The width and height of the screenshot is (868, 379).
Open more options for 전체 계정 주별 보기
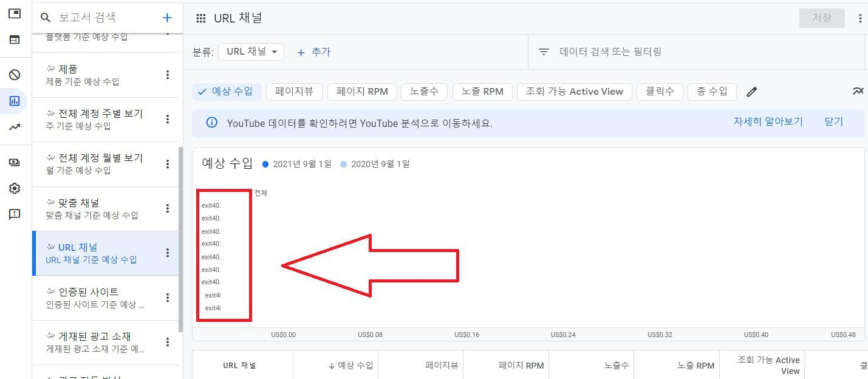168,119
